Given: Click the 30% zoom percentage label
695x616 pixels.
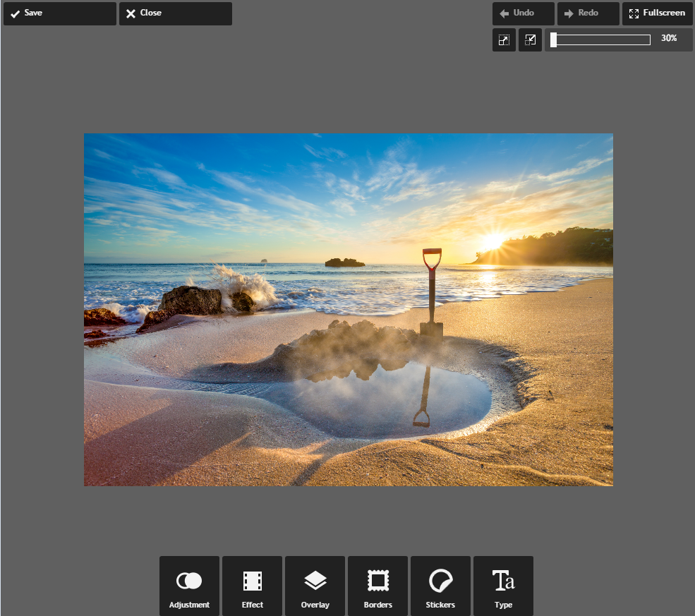Looking at the screenshot, I should click(x=669, y=39).
